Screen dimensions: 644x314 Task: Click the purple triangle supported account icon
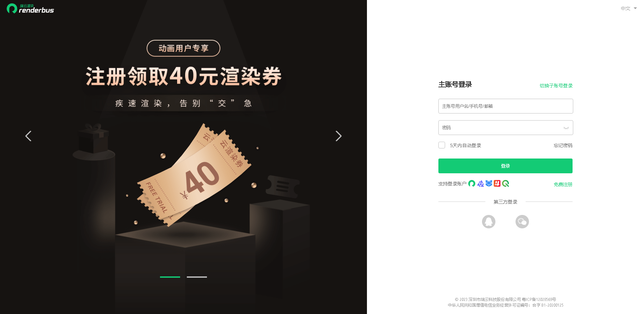tap(480, 183)
